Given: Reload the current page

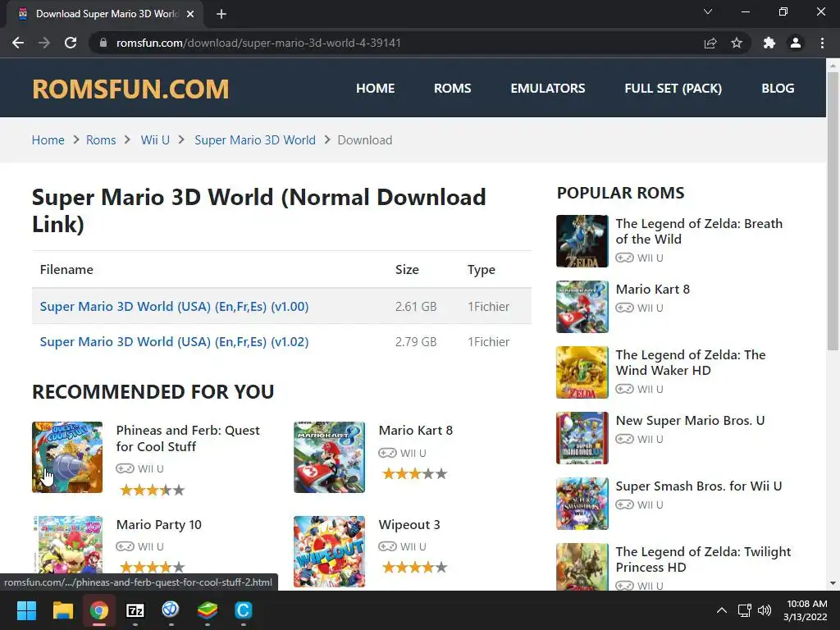Looking at the screenshot, I should pos(71,43).
